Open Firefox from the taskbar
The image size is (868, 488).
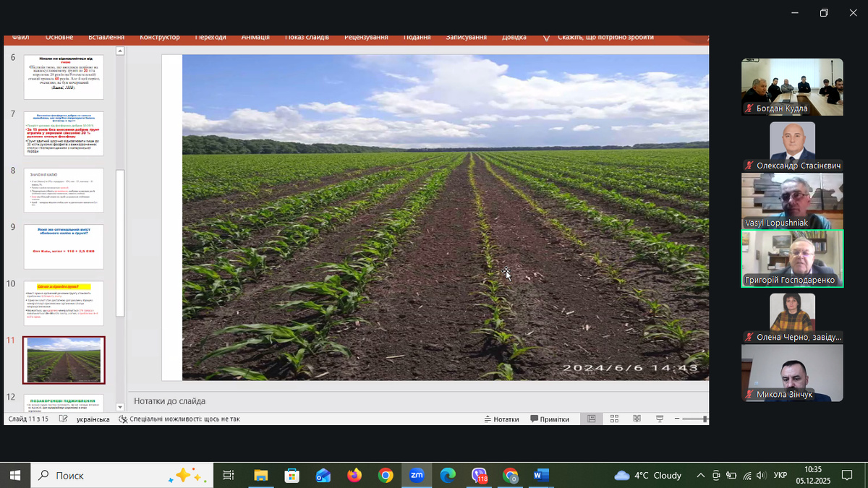point(354,475)
